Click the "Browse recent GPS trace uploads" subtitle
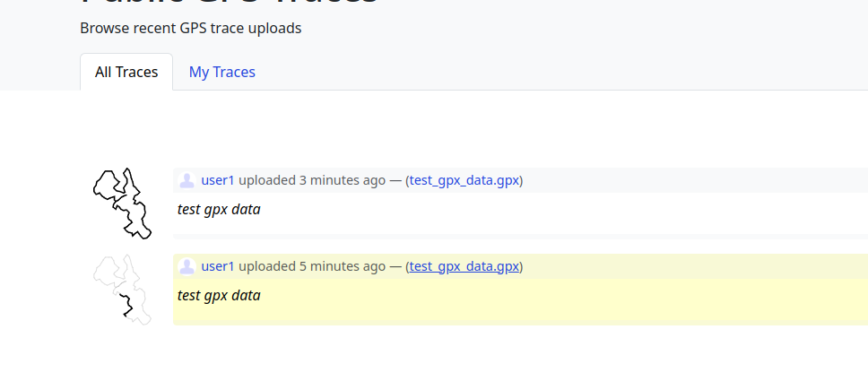The image size is (868, 390). coord(190,28)
